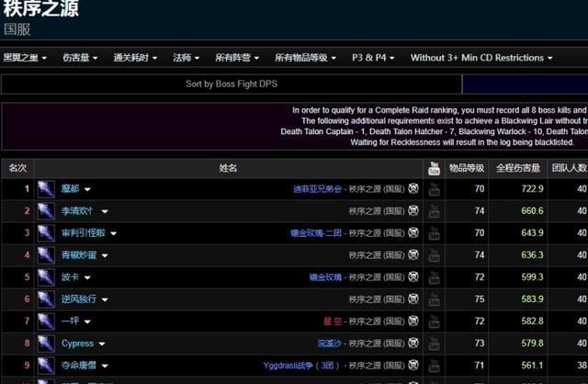The width and height of the screenshot is (588, 384).
Task: Click the faction emblem in Cypress row
Action: [x=413, y=343]
